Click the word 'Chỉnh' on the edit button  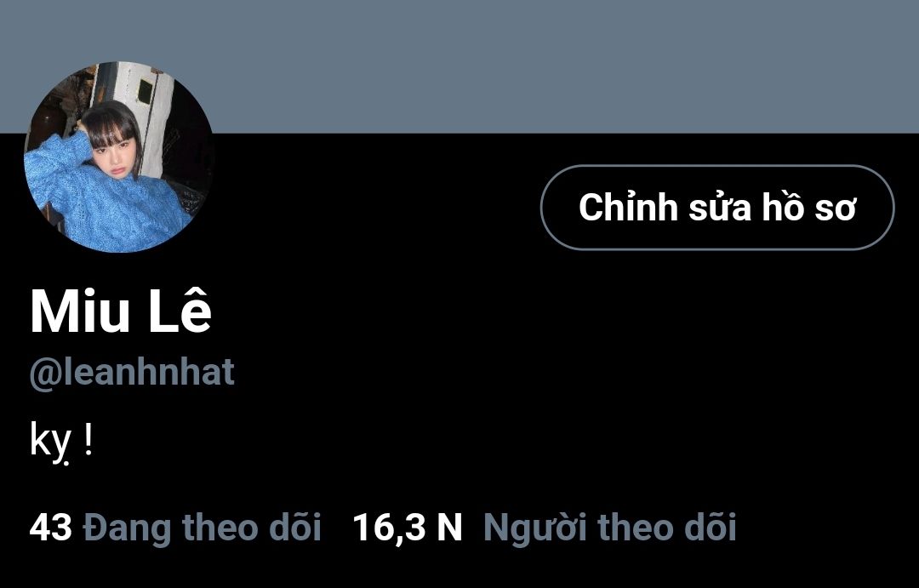pyautogui.click(x=628, y=207)
